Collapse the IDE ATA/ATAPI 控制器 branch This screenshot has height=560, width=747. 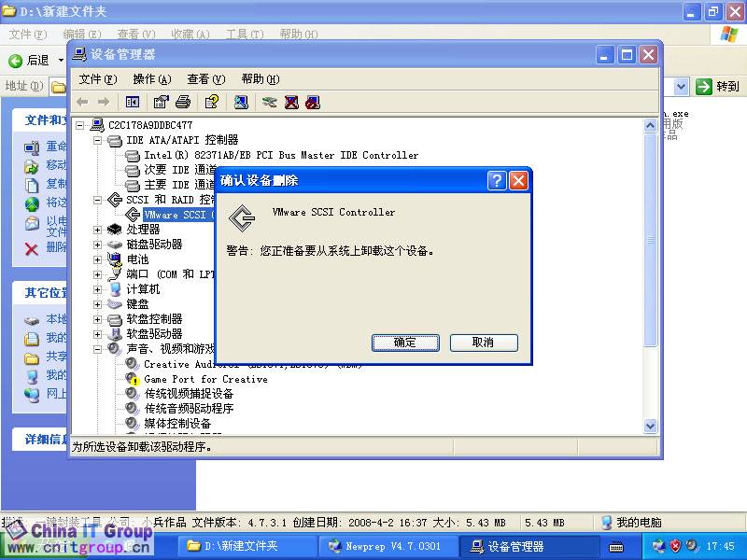pyautogui.click(x=98, y=141)
